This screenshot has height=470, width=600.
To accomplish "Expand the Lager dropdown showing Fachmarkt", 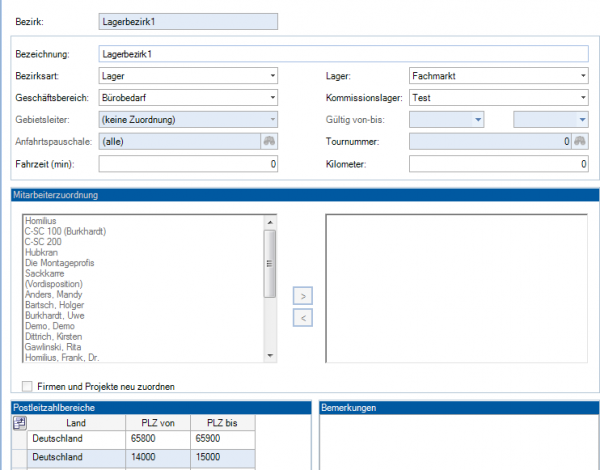I will click(x=581, y=75).
